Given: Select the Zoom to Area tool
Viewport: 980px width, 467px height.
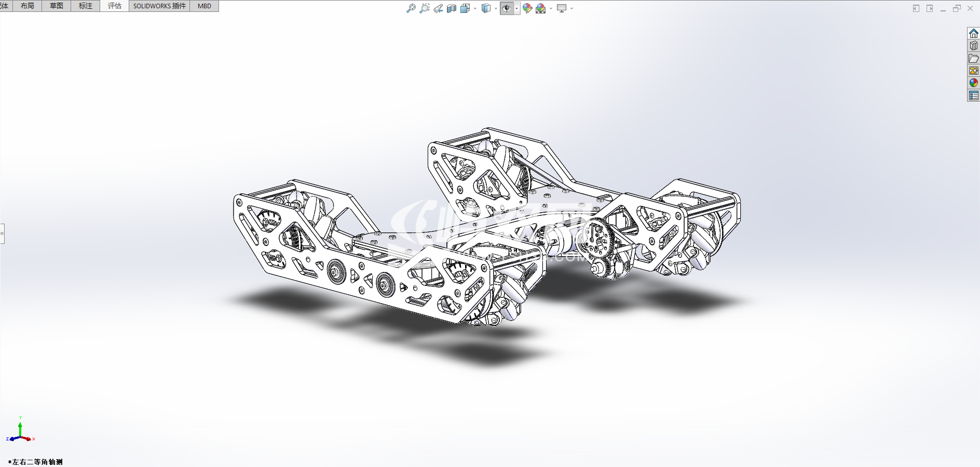Looking at the screenshot, I should click(x=425, y=8).
